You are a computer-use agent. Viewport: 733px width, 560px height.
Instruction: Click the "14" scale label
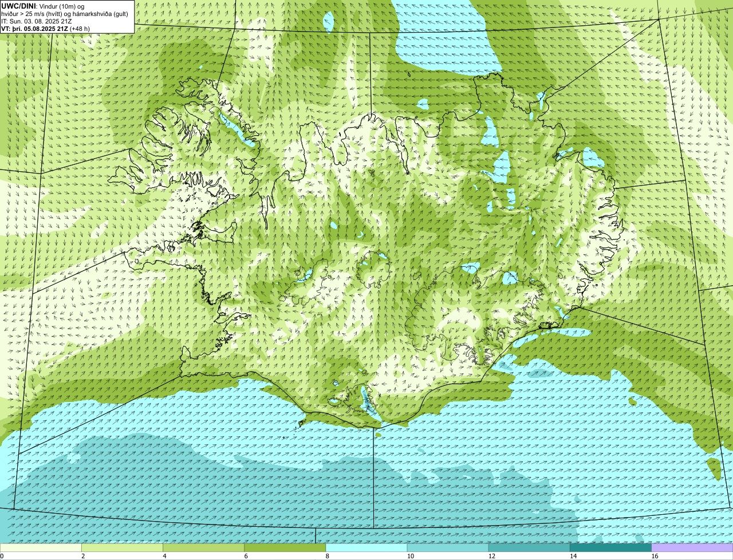pyautogui.click(x=573, y=556)
